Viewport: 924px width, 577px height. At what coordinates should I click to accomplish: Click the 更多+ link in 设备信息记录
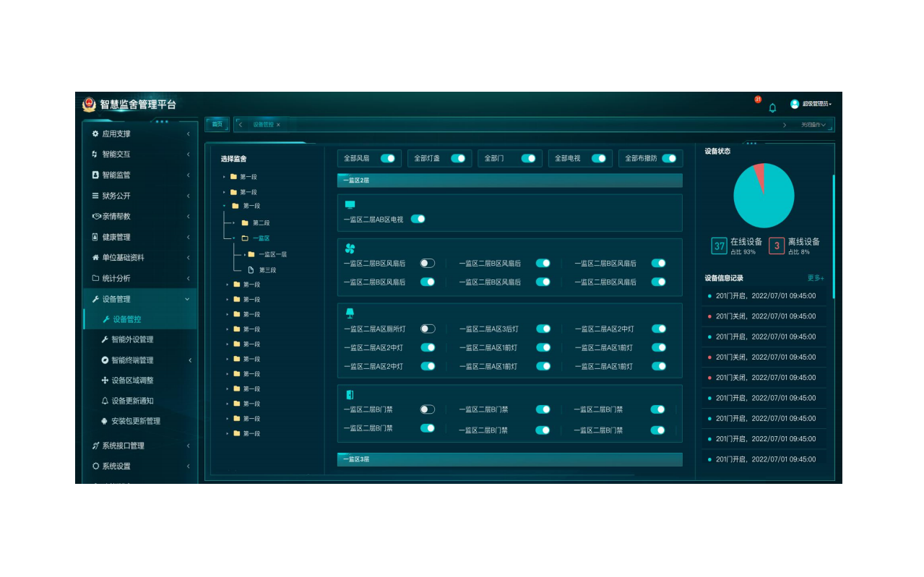pos(816,278)
